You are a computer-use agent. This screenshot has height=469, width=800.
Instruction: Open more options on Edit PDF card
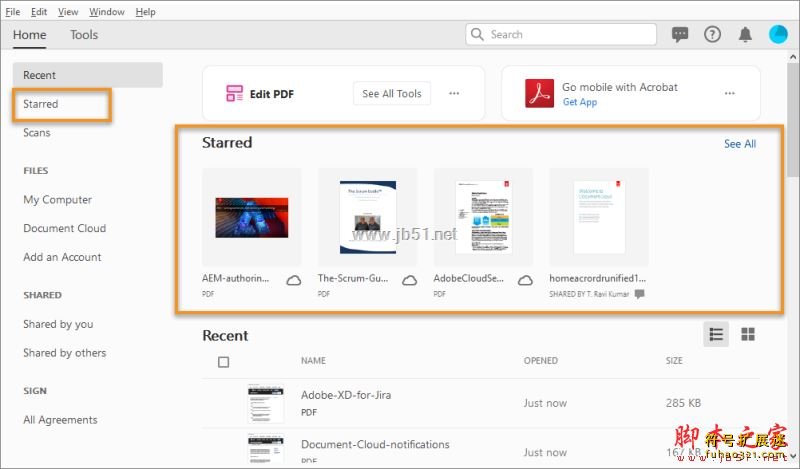click(x=454, y=93)
